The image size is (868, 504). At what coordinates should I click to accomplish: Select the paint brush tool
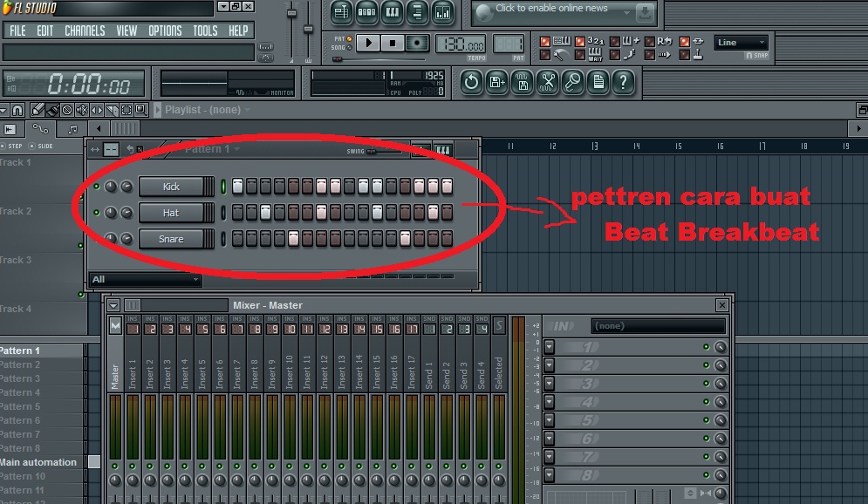(x=52, y=110)
